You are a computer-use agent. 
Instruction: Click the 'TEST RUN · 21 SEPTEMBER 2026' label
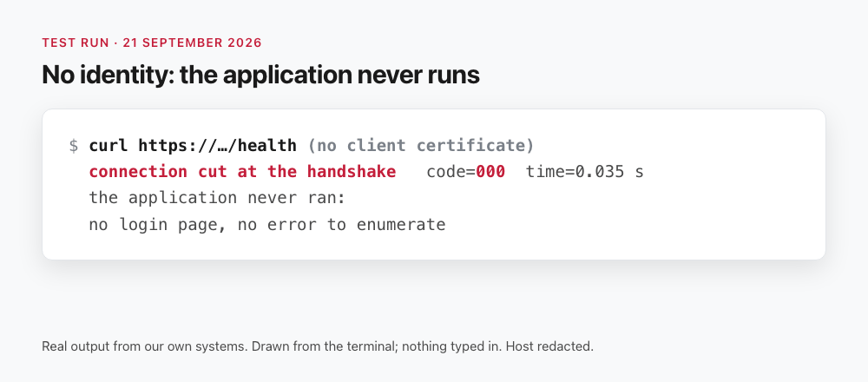click(x=152, y=43)
